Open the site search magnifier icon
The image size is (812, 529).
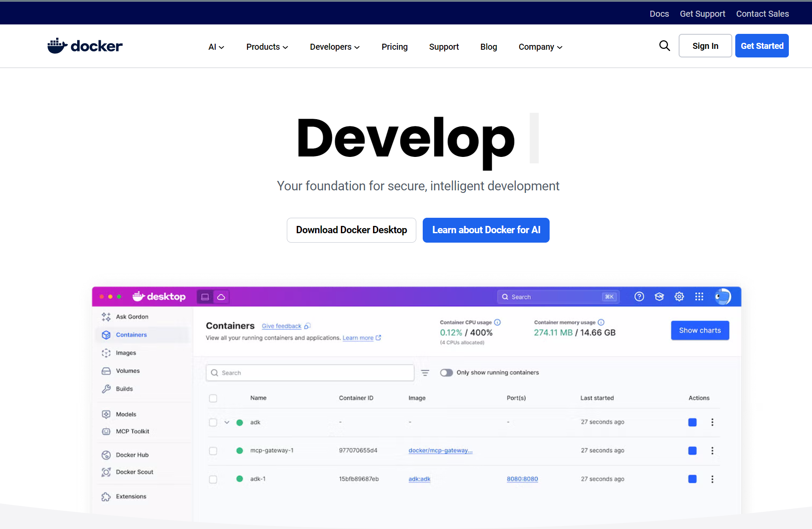coord(665,45)
